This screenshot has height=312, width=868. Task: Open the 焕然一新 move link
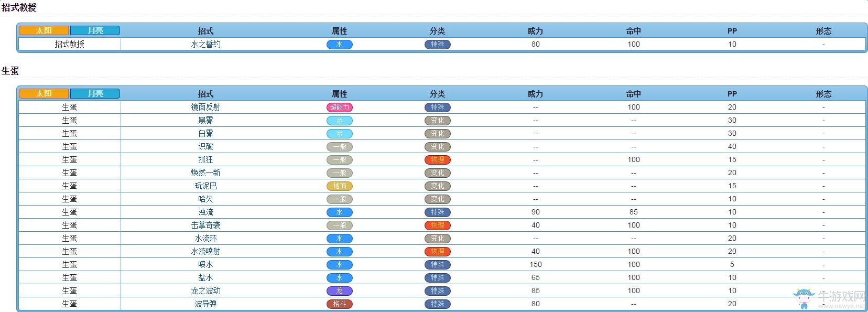click(205, 173)
